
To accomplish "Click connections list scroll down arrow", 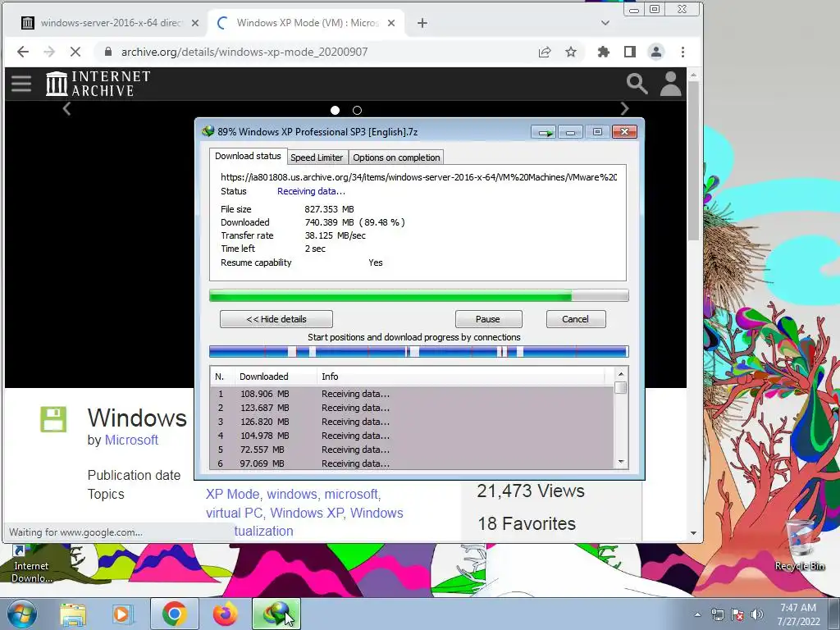I will 621,462.
